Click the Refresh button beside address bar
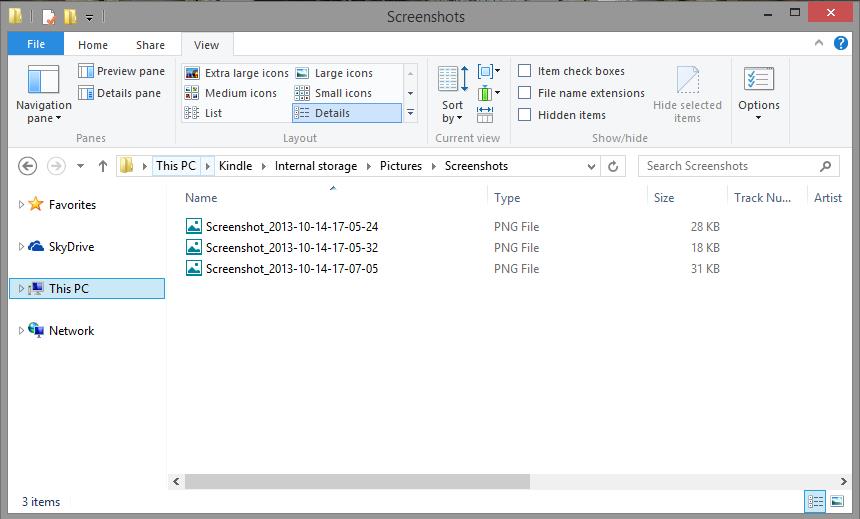860x519 pixels. (x=614, y=166)
